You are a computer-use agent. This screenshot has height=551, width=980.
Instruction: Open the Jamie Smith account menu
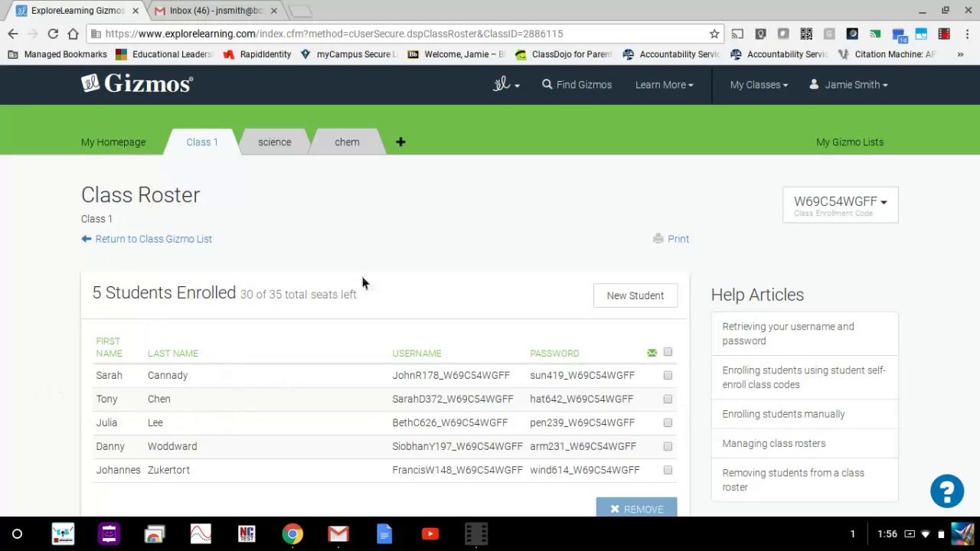(848, 85)
